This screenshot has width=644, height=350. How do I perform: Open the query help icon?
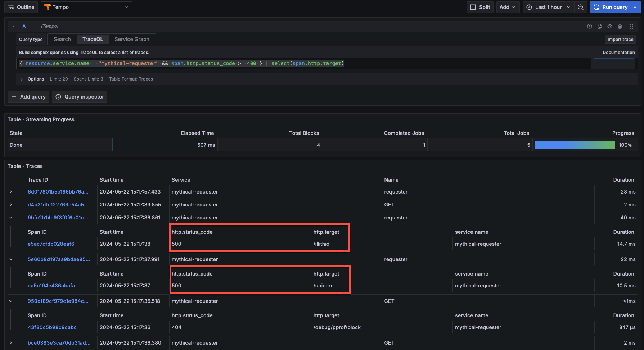[589, 26]
